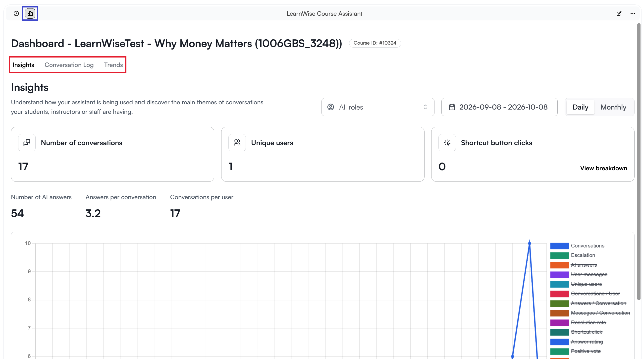The width and height of the screenshot is (644, 359).
Task: Click the calendar icon in date range
Action: pos(452,107)
